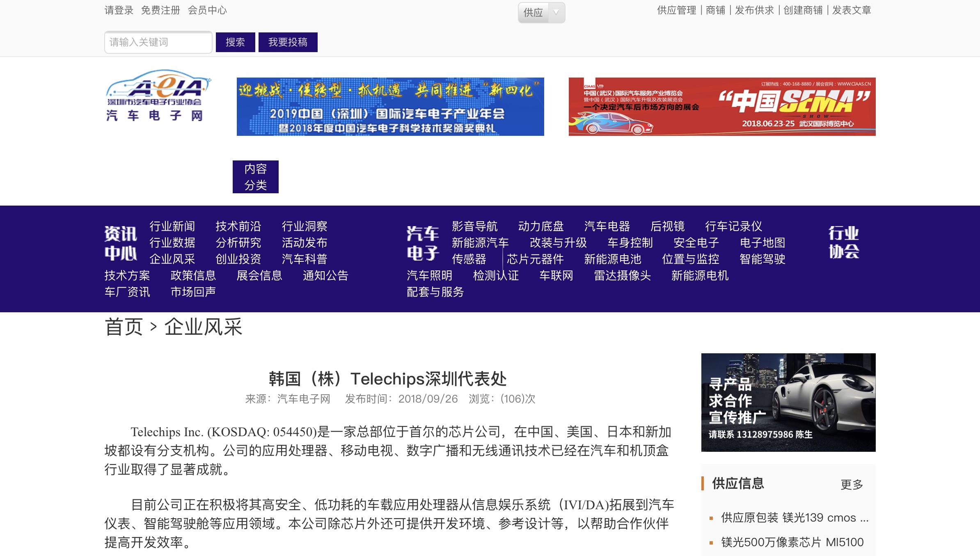
Task: Select 技术前沿 in navigation
Action: pos(238,226)
